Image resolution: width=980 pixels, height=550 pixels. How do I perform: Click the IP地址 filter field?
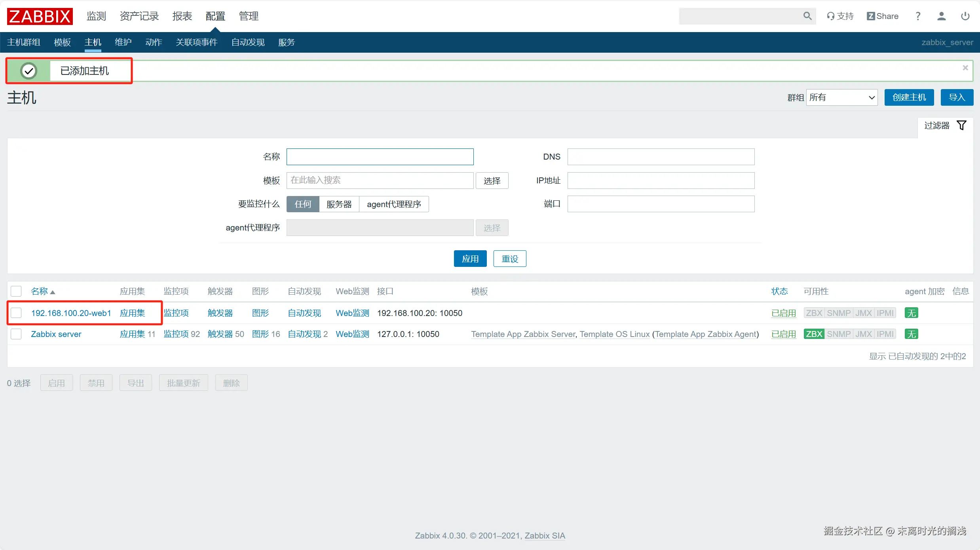click(661, 181)
